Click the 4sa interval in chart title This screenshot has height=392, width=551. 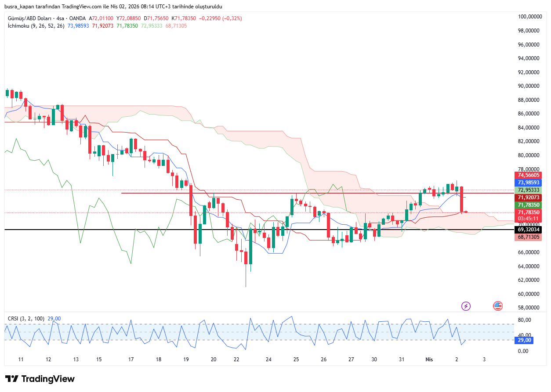tap(59, 18)
